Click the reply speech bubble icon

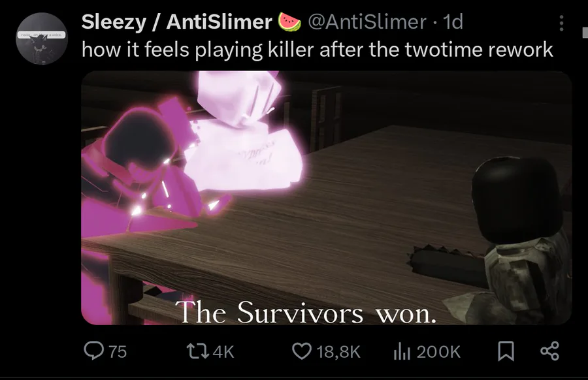tap(93, 351)
